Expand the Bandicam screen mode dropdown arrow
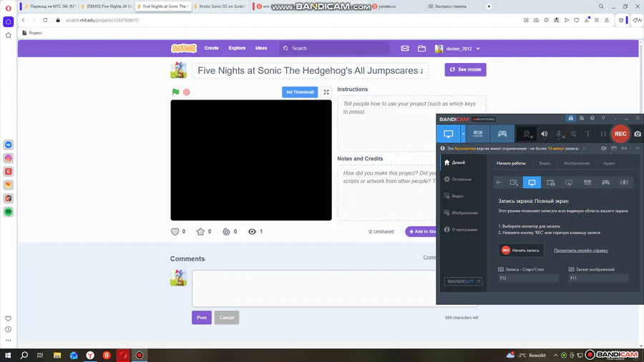The image size is (644, 362). pos(463,134)
